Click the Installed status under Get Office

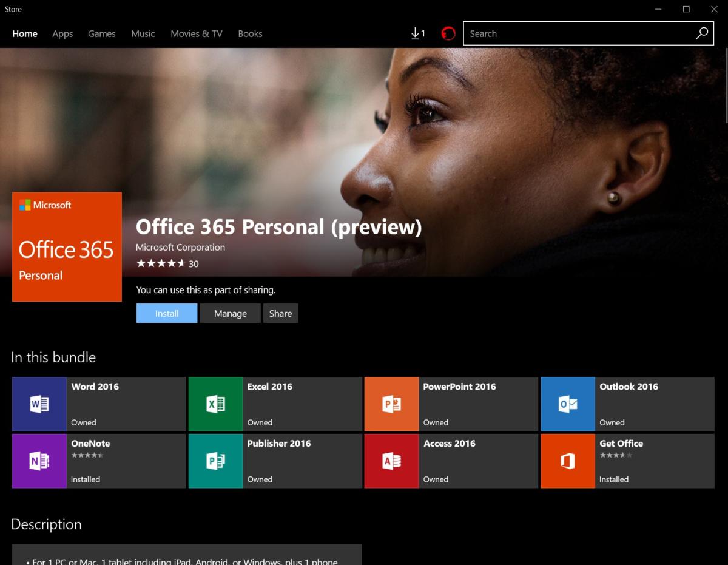click(614, 479)
